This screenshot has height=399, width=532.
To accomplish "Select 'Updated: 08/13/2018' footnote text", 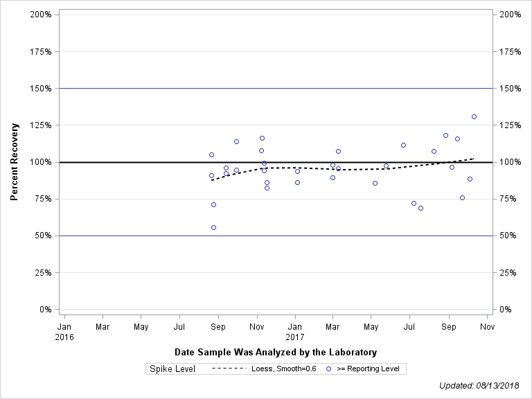I will click(479, 386).
